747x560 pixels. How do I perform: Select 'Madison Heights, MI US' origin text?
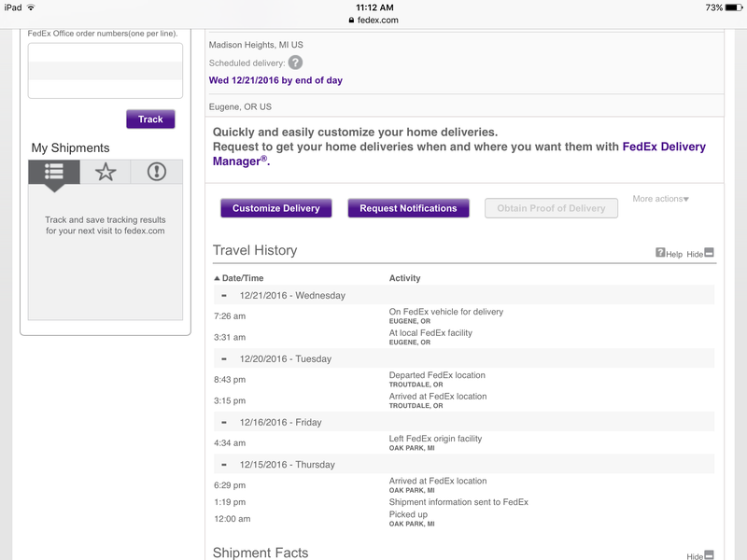tap(256, 45)
